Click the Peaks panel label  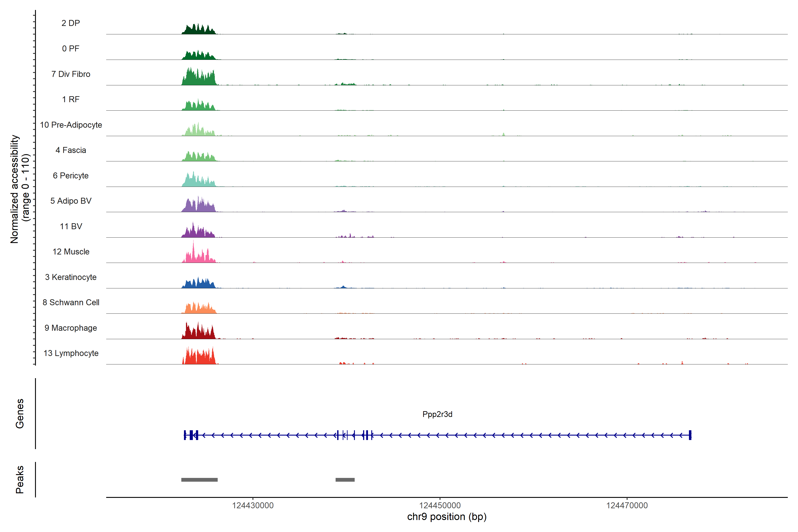tap(20, 479)
